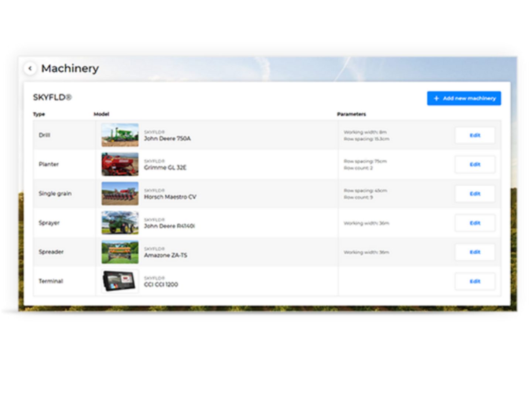This screenshot has height=400, width=532.
Task: Click the spreader's Working width 36m parameter
Action: pos(366,252)
